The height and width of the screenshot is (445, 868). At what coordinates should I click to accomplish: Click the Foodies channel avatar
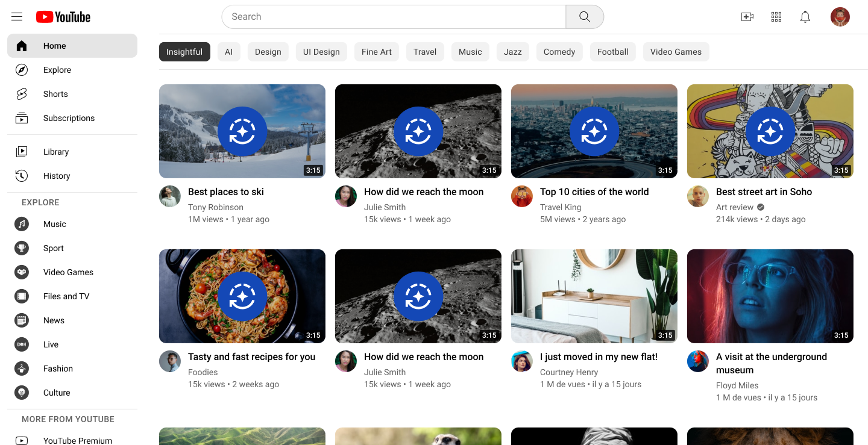170,361
